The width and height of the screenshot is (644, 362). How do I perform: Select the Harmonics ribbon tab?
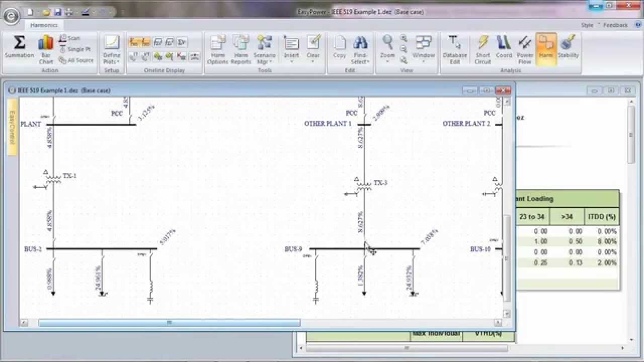[44, 25]
